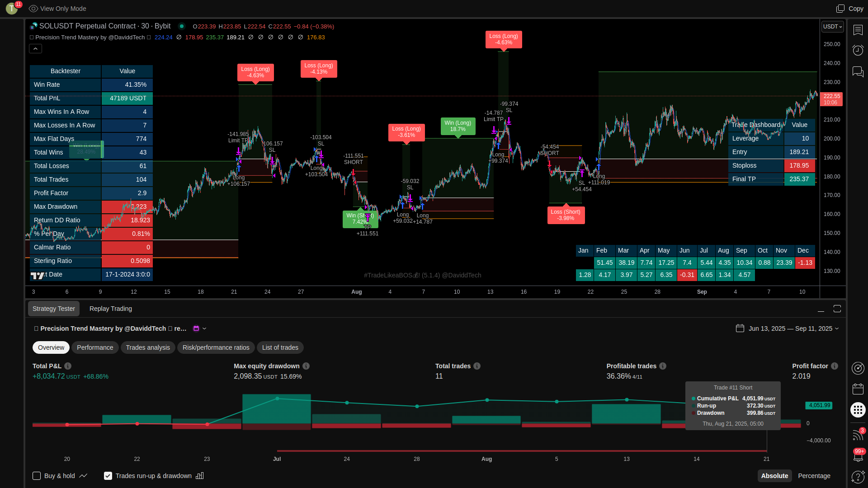
Task: Switch to Replay Trading tab
Action: (x=111, y=309)
